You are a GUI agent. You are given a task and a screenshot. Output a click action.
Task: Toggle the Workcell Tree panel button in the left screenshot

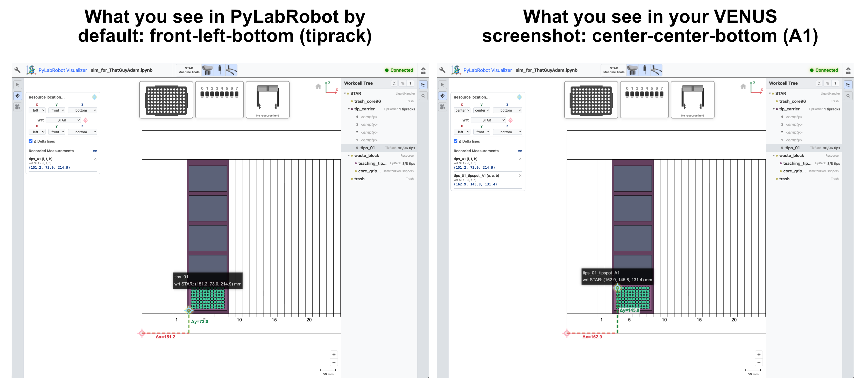click(x=423, y=85)
